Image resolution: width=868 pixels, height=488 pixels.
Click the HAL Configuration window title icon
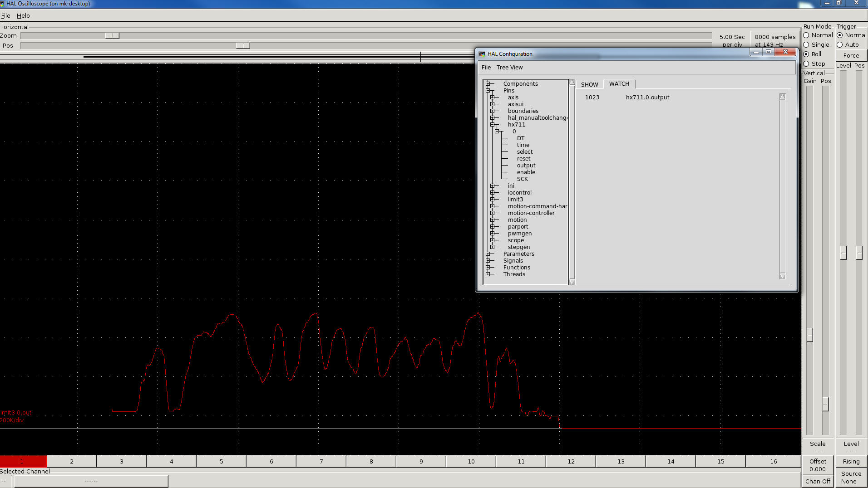(x=482, y=54)
